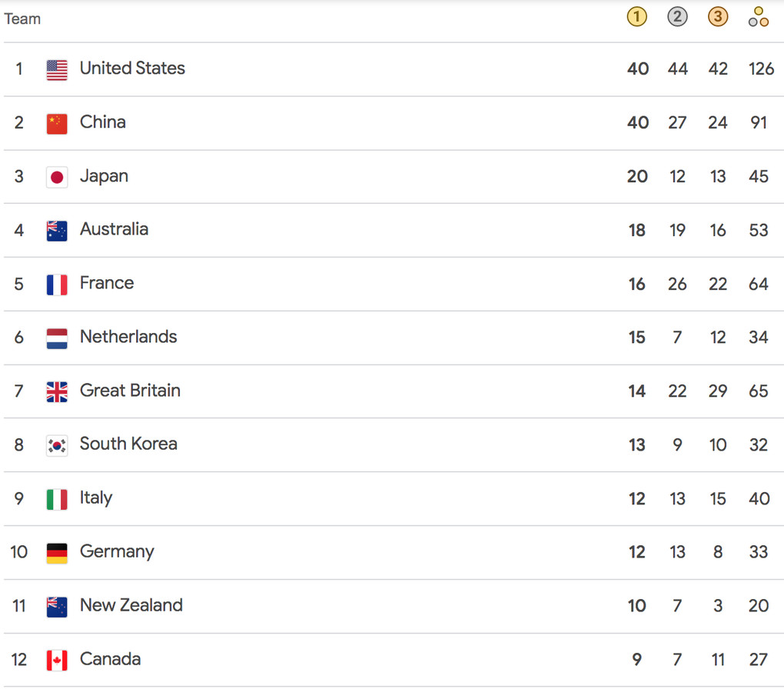Click the China flag icon

click(x=57, y=123)
